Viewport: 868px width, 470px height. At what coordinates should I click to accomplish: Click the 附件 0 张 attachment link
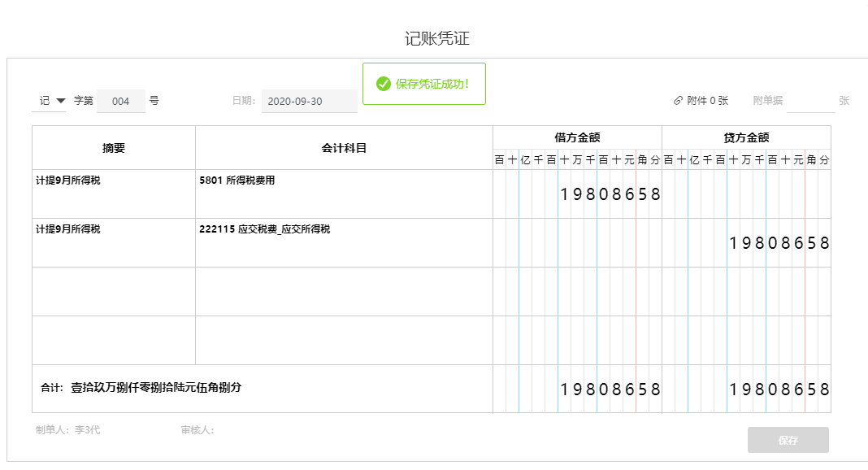tap(707, 101)
